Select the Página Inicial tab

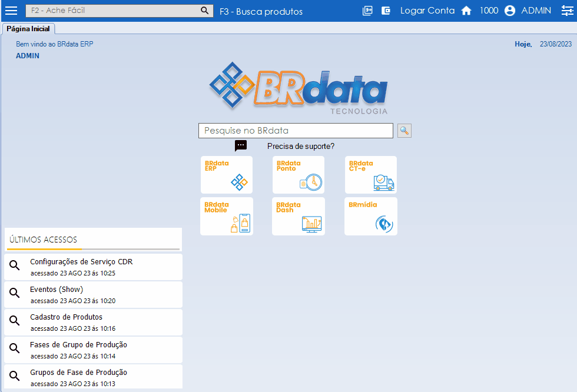pyautogui.click(x=28, y=29)
